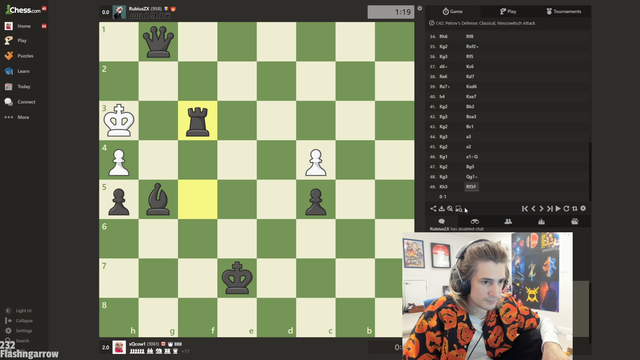
Task: Click the black queen on g1
Action: pos(158,42)
